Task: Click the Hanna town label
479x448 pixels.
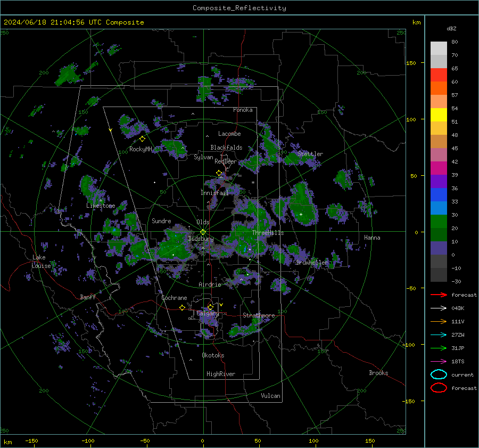Action: 372,238
